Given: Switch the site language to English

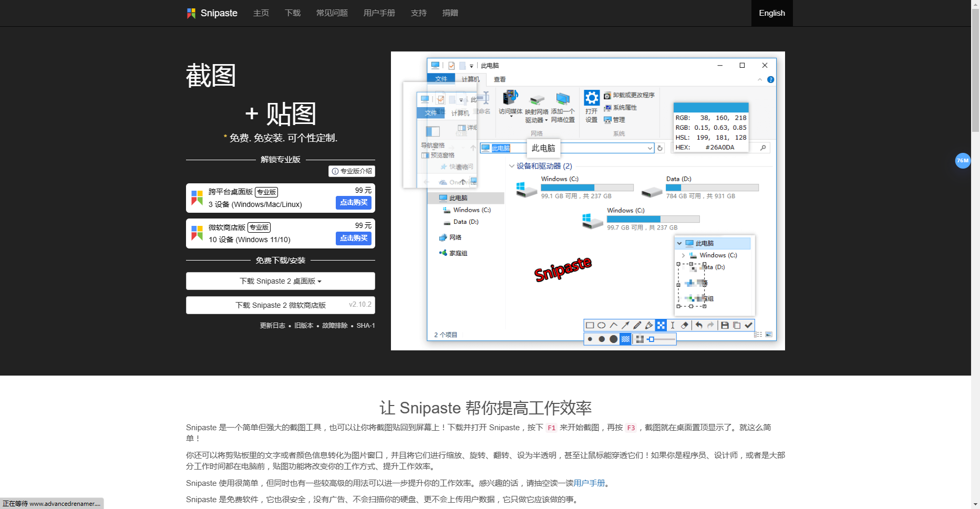Looking at the screenshot, I should (x=772, y=13).
